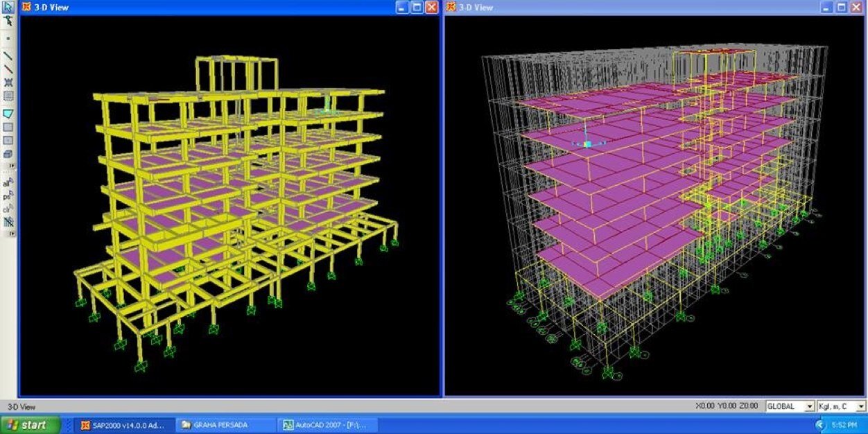
Task: Select the quick draw braces tool
Action: [x=8, y=83]
